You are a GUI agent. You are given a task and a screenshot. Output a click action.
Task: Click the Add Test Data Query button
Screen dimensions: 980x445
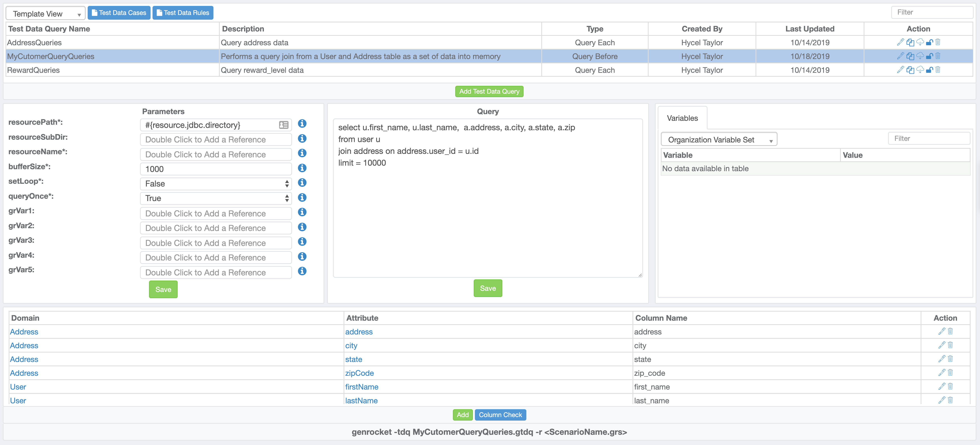(489, 91)
